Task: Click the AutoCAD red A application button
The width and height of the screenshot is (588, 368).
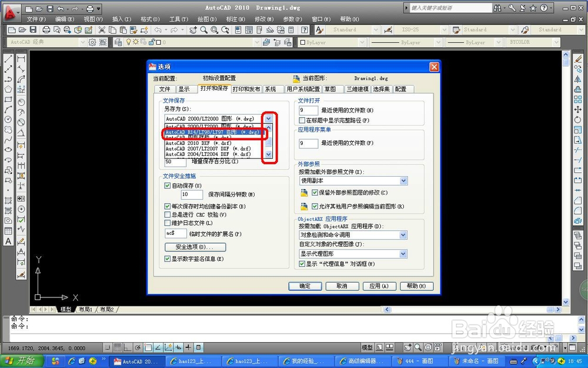Action: (x=10, y=13)
